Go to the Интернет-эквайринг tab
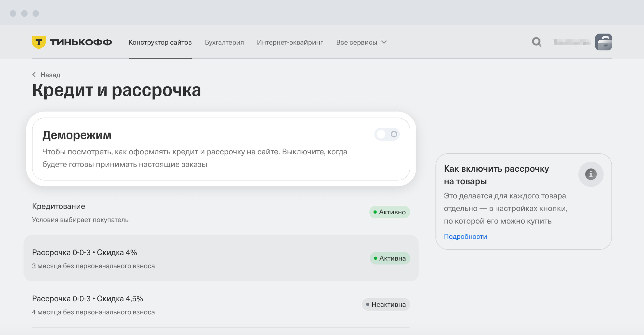The height and width of the screenshot is (335, 644). pos(290,42)
